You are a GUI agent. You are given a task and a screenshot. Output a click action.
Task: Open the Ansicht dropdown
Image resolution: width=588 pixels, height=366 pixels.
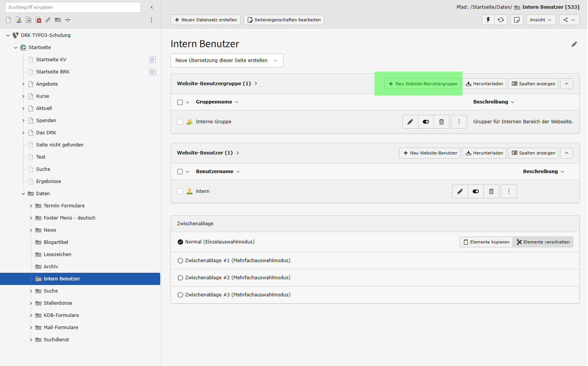(541, 20)
